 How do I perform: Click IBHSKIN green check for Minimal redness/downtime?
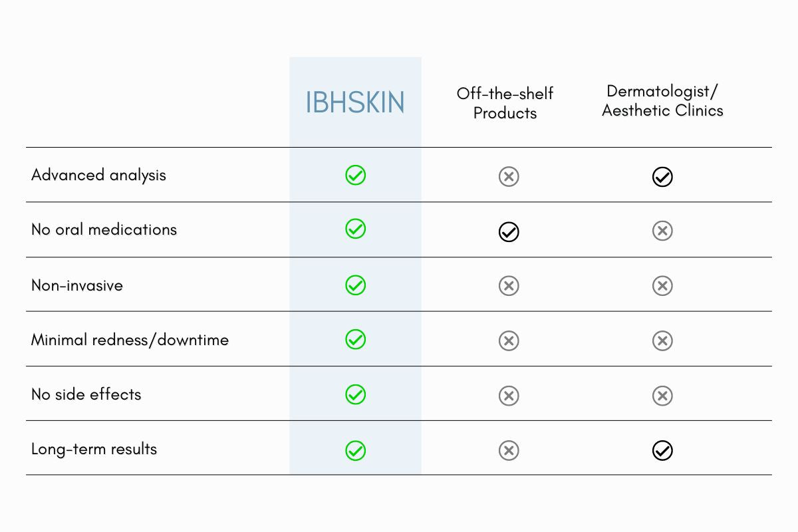click(356, 340)
